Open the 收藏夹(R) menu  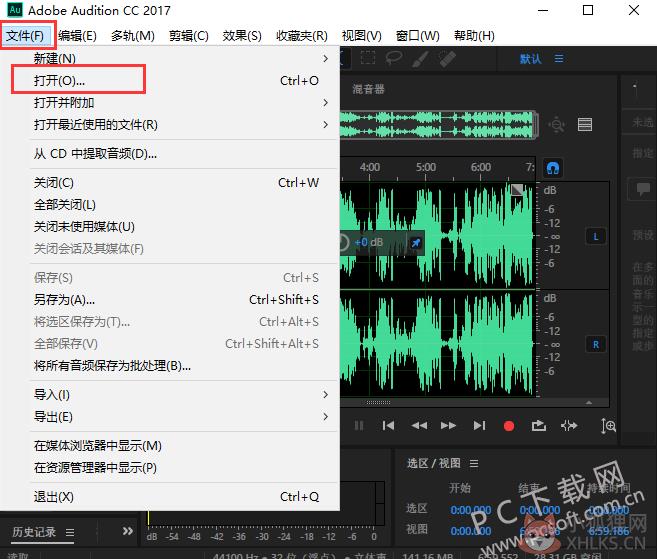click(302, 36)
